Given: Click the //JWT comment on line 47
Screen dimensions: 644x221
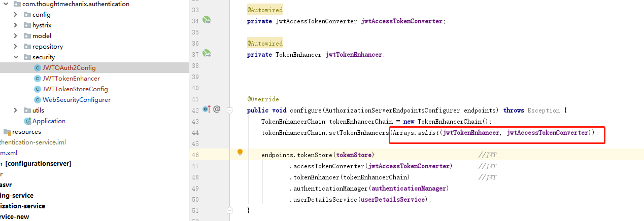Looking at the screenshot, I should point(487,166).
